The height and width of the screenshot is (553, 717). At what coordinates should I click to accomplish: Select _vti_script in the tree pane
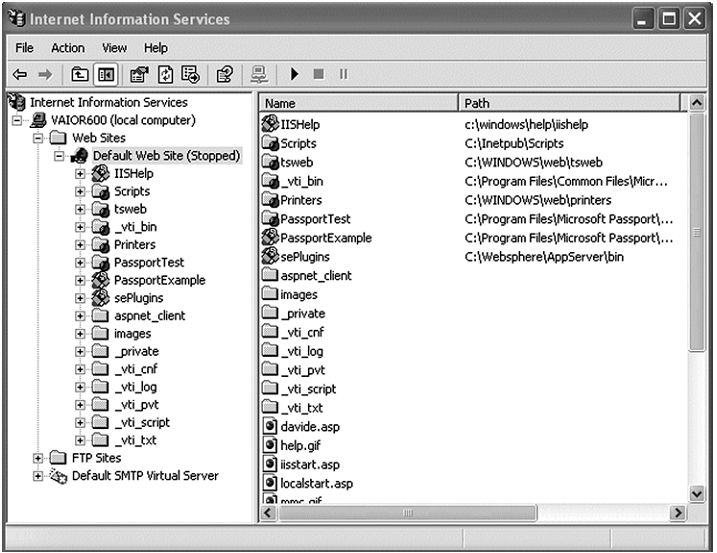(x=142, y=423)
